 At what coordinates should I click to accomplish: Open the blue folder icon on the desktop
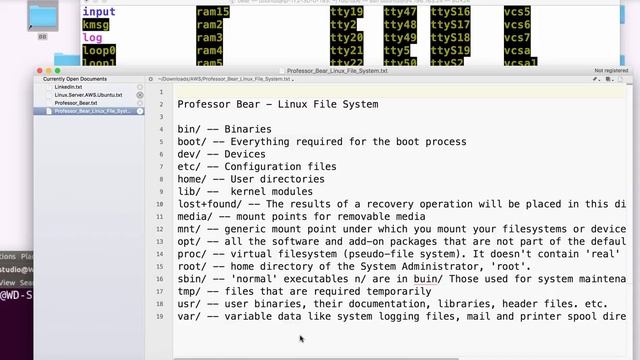pyautogui.click(x=43, y=17)
